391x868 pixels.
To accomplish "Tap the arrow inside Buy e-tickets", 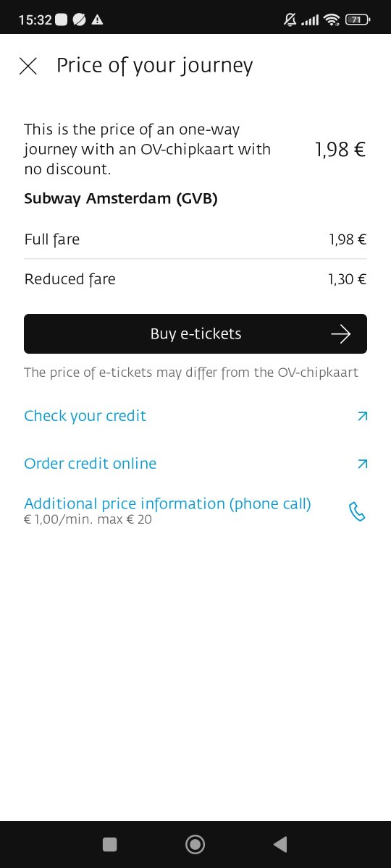I will pyautogui.click(x=340, y=333).
